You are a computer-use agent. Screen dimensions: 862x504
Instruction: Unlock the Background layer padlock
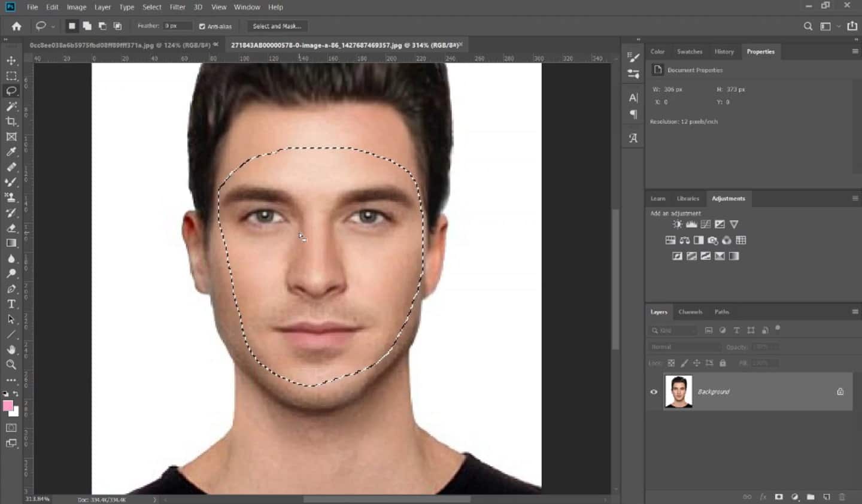pyautogui.click(x=840, y=391)
